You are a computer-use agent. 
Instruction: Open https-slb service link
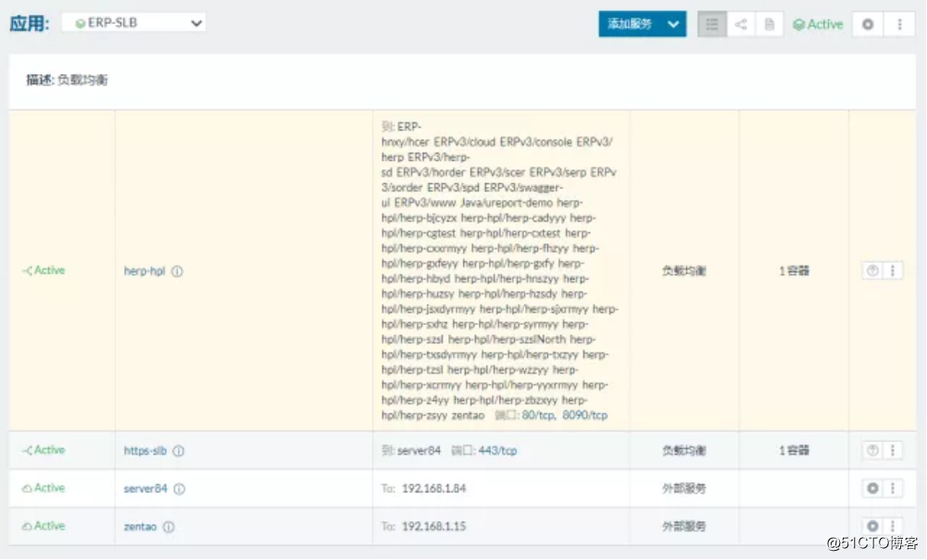144,451
